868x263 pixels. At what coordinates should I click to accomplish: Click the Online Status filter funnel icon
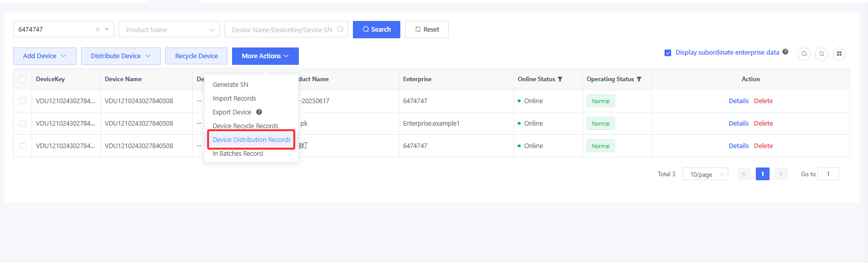560,79
